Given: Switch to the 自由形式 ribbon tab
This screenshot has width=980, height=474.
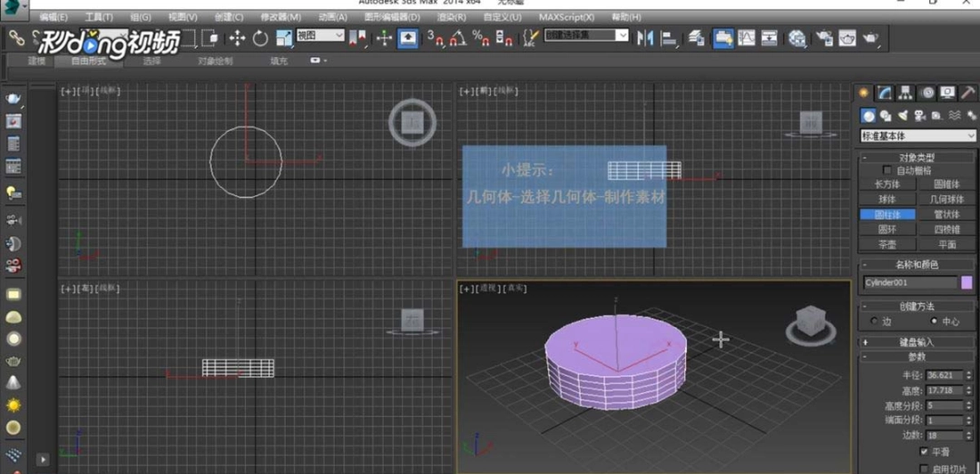Looking at the screenshot, I should point(89,61).
